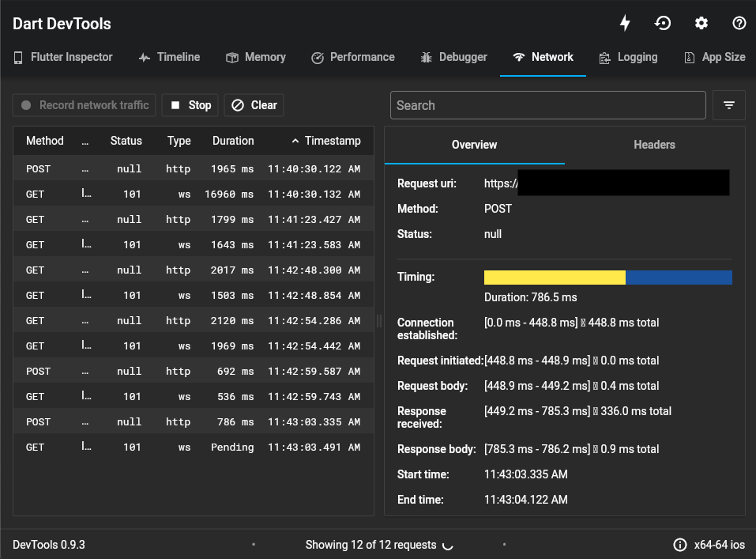Click the help question mark icon
The image size is (756, 559).
click(739, 23)
